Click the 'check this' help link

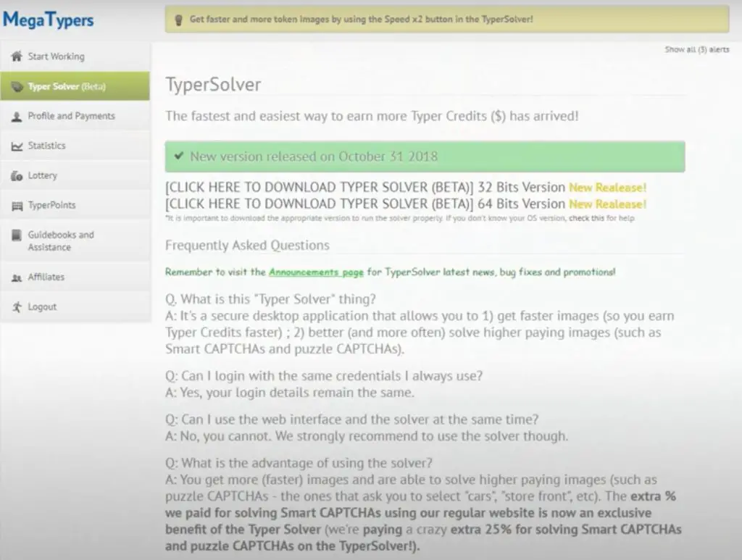click(586, 218)
